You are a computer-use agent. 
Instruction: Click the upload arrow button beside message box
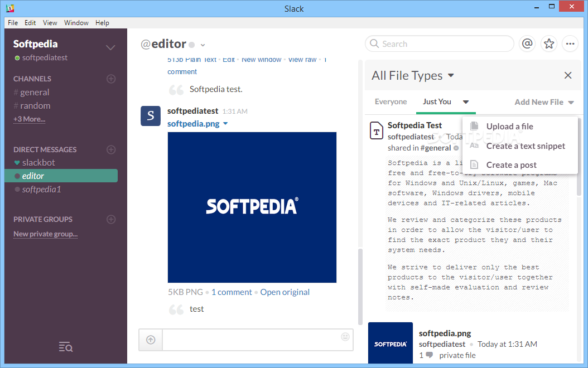pyautogui.click(x=151, y=340)
